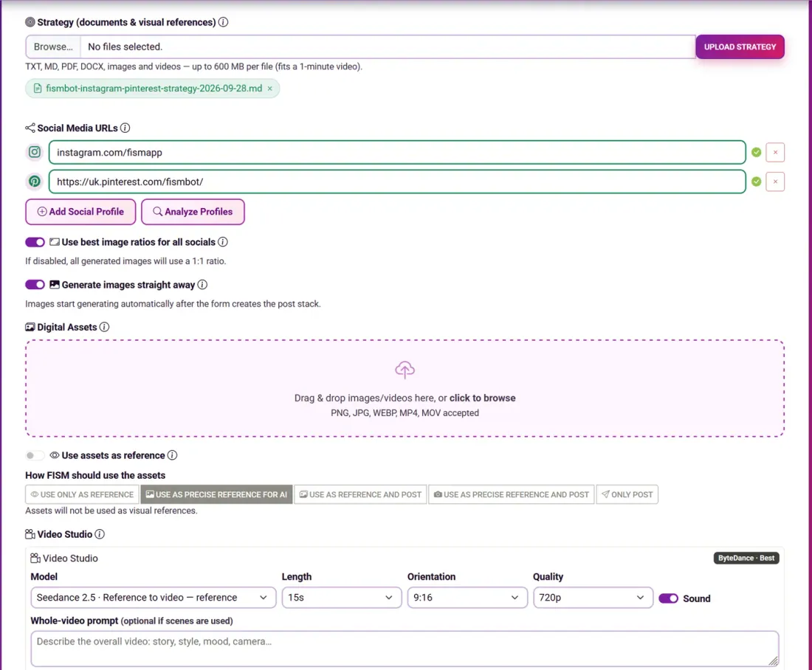Click the Instagram URL input field
Screen dimensions: 812x670
(x=397, y=152)
